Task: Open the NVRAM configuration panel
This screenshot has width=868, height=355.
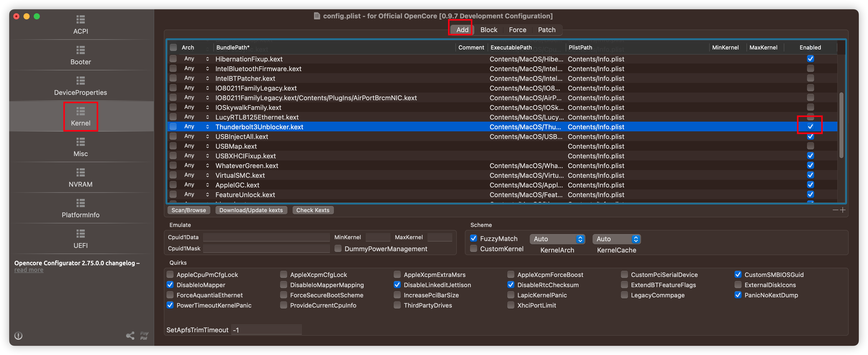Action: 80,178
